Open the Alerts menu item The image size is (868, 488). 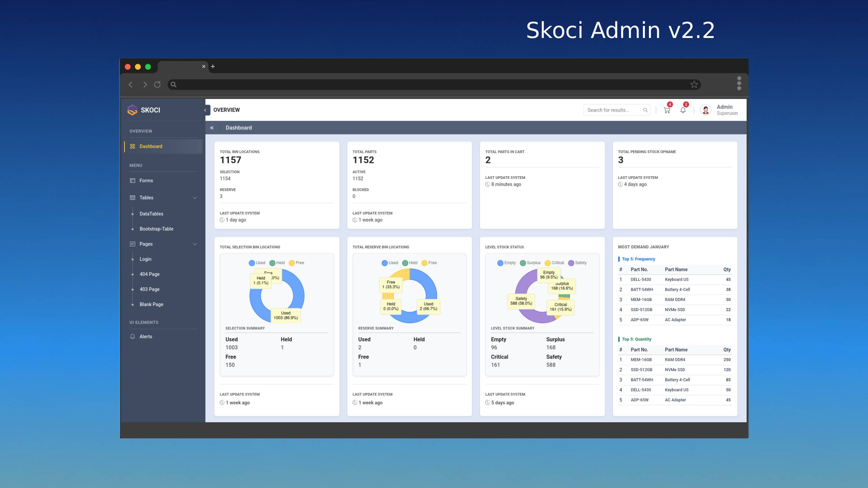click(x=146, y=337)
